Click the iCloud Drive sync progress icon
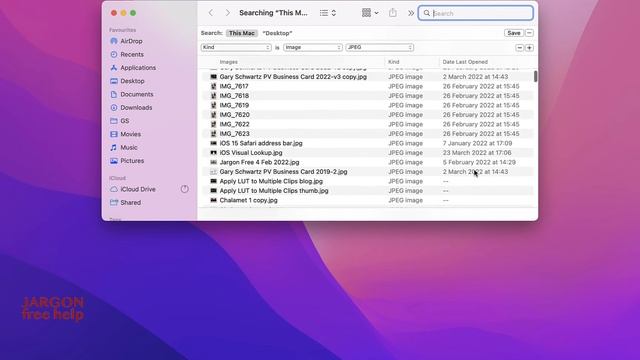Viewport: 640px width, 360px height. tap(184, 189)
